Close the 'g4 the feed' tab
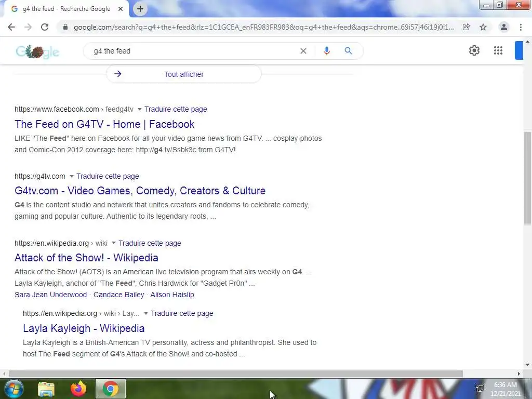The width and height of the screenshot is (532, 399). coord(121,9)
